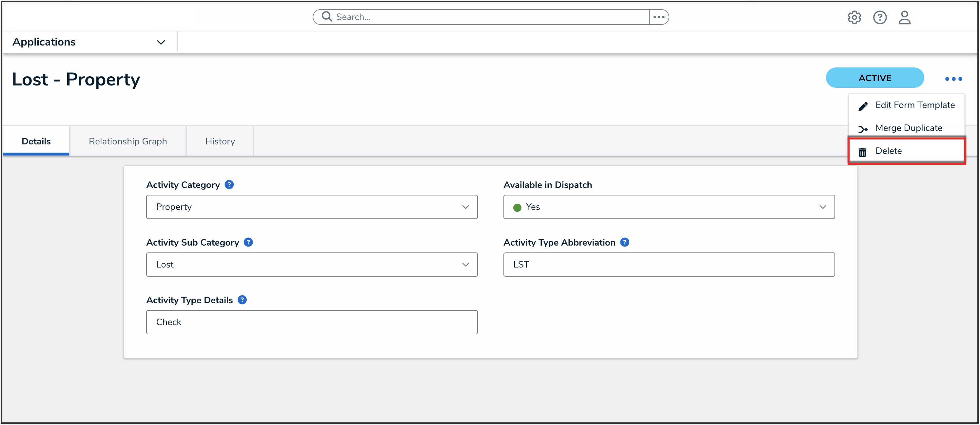
Task: Click the ACTIVE status button
Action: 874,78
